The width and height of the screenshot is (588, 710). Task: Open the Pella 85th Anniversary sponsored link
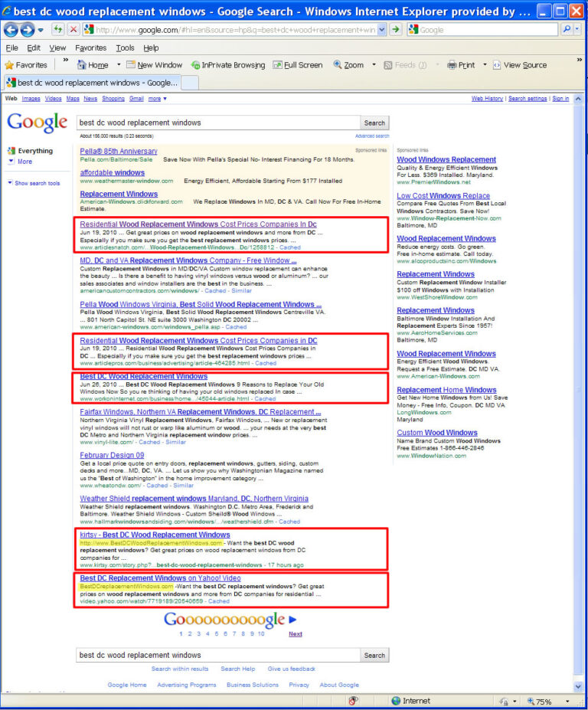tap(119, 151)
